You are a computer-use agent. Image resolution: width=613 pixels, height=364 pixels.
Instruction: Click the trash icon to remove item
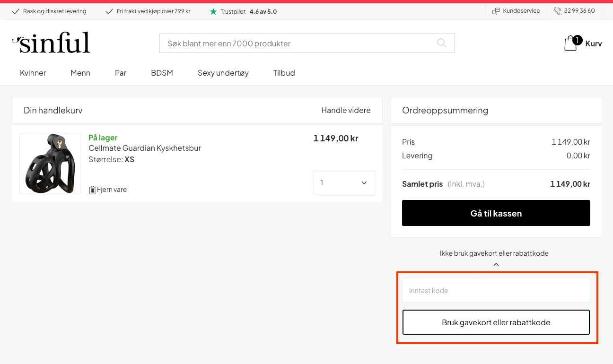[x=92, y=190]
